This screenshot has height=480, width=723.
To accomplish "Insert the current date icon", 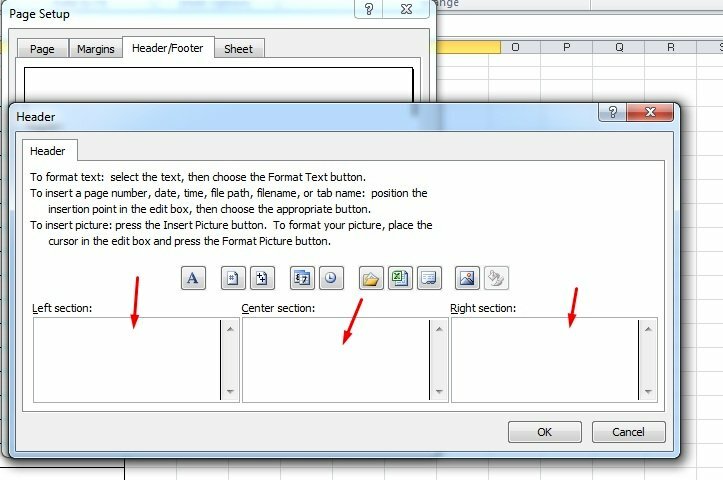I will pyautogui.click(x=302, y=279).
